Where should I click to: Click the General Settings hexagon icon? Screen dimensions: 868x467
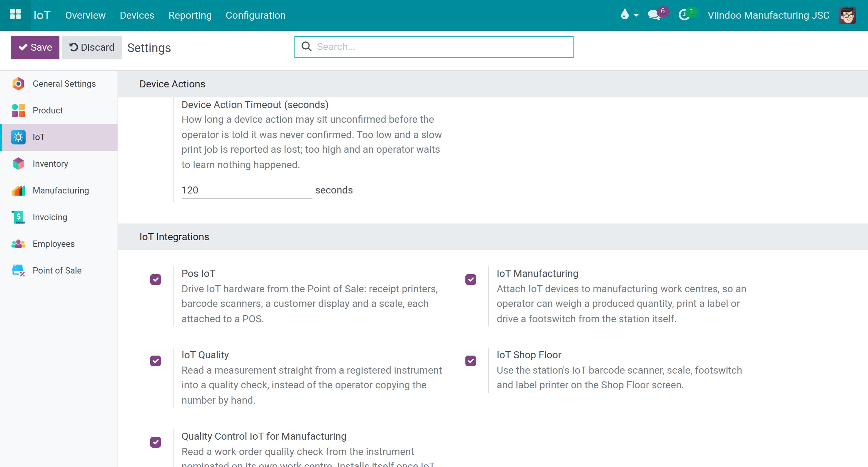18,84
